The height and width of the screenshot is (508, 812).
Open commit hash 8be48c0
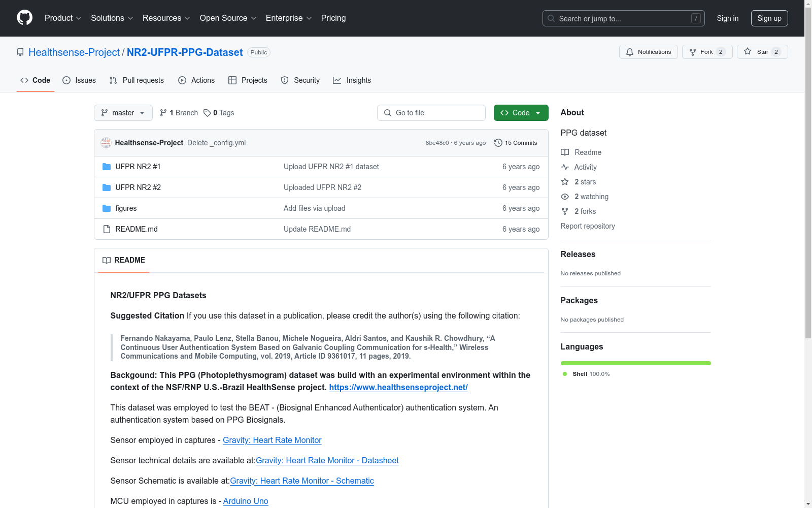pos(437,143)
